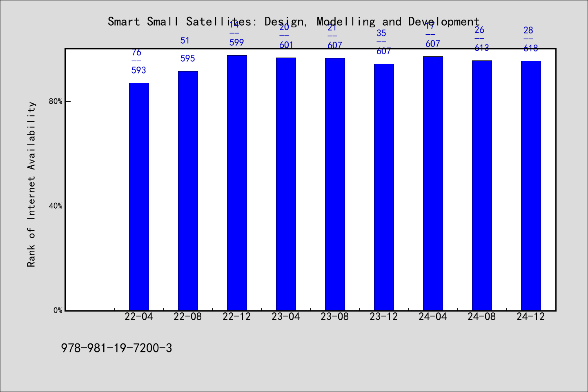Click the bar above 23-04
This screenshot has height=392, width=588.
(286, 184)
